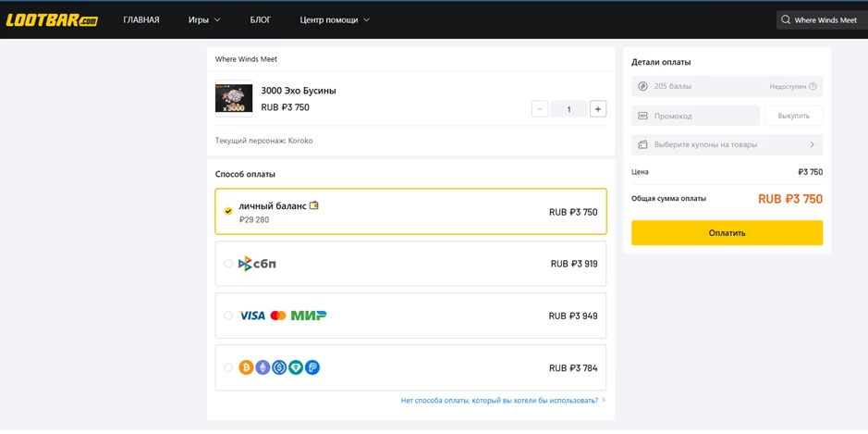Click the Недоступен label
Image resolution: width=868 pixels, height=434 pixels.
[x=788, y=86]
